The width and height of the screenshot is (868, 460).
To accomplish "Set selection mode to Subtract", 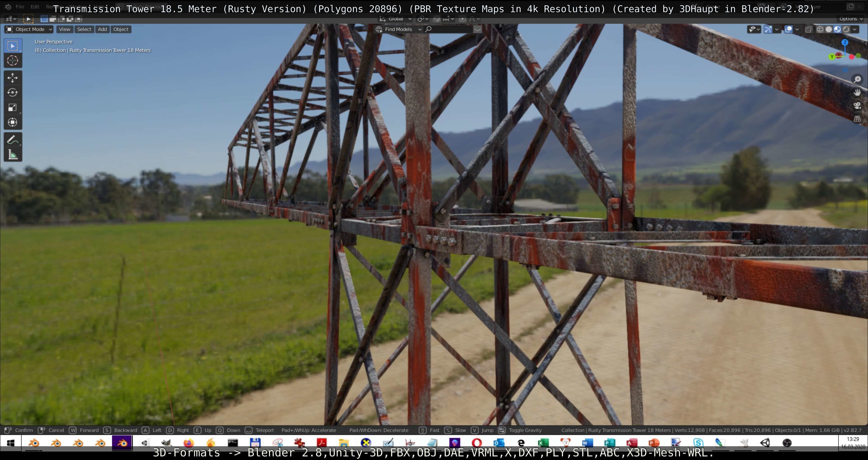I will [62, 19].
